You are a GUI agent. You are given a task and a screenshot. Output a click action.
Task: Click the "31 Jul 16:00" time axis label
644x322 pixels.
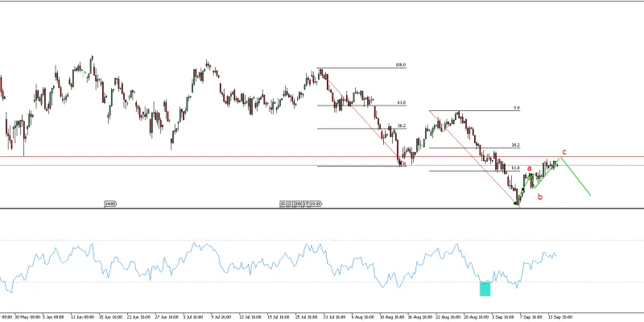click(x=335, y=317)
